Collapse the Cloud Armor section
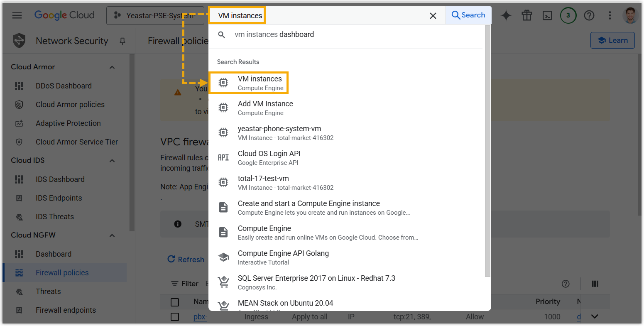Screen dimensions: 644x326 click(112, 67)
